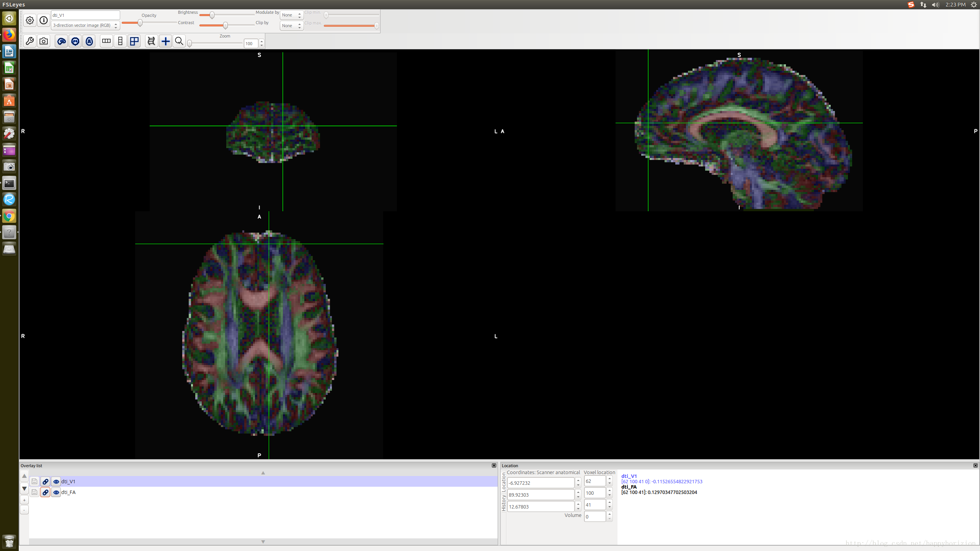Select horizontal layout icon
The image size is (980, 551).
pos(106,41)
